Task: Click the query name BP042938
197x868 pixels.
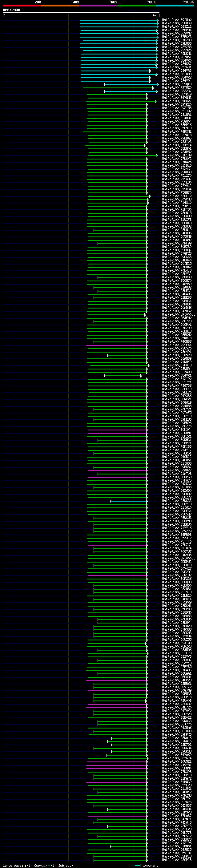Action: (x=11, y=10)
